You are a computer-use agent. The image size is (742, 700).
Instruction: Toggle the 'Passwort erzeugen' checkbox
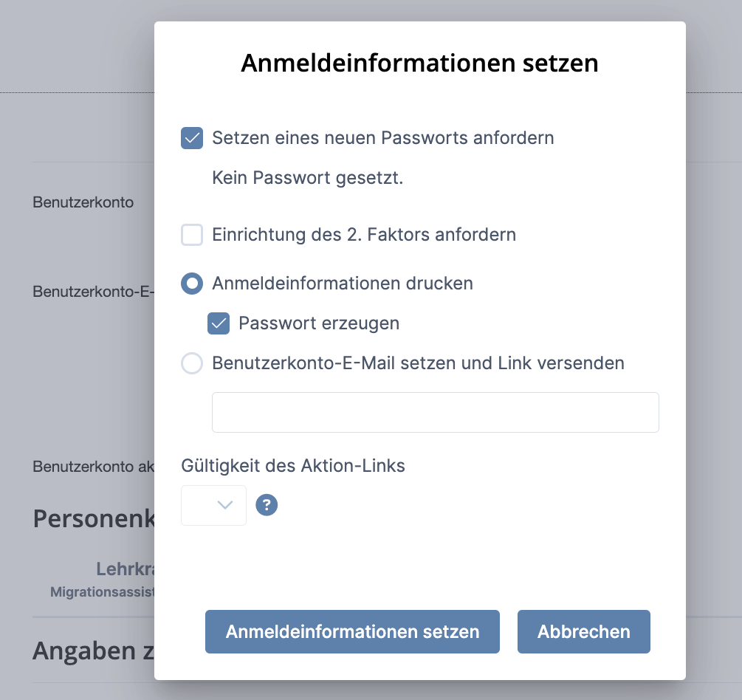tap(219, 323)
